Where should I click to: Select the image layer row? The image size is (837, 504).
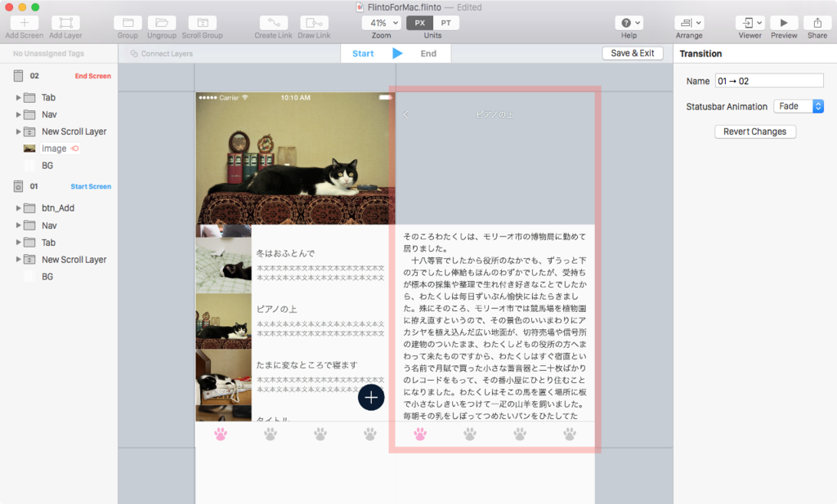(59, 149)
